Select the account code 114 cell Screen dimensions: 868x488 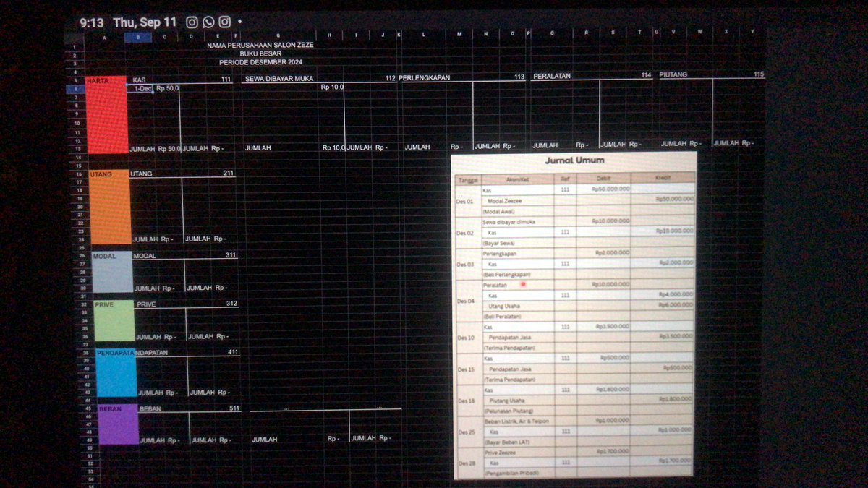[x=646, y=75]
